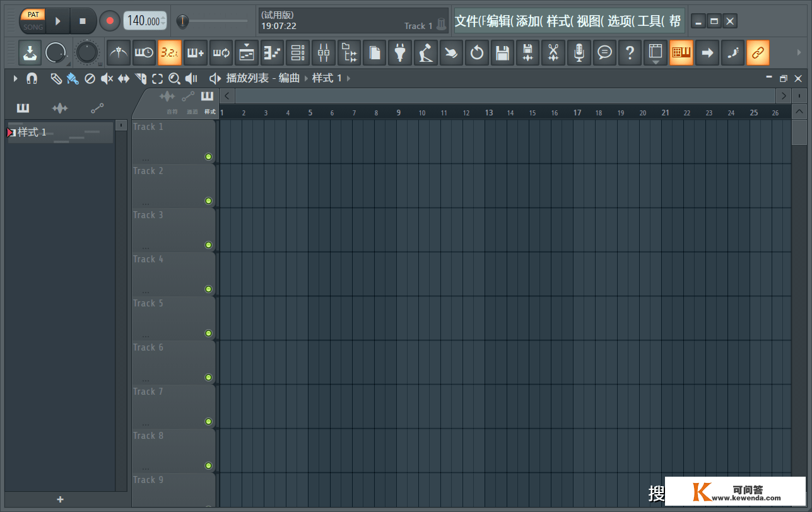Toggle loop recording icon
This screenshot has height=512, width=812.
[x=221, y=53]
